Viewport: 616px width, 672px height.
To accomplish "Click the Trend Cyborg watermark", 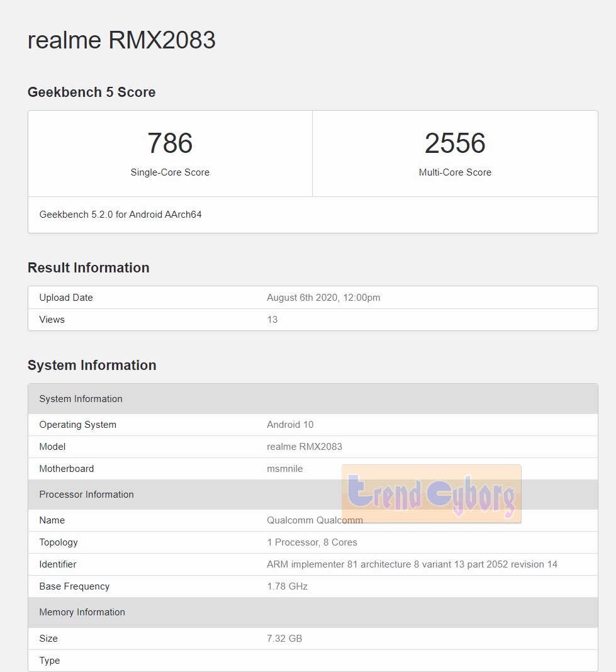I will 431,495.
